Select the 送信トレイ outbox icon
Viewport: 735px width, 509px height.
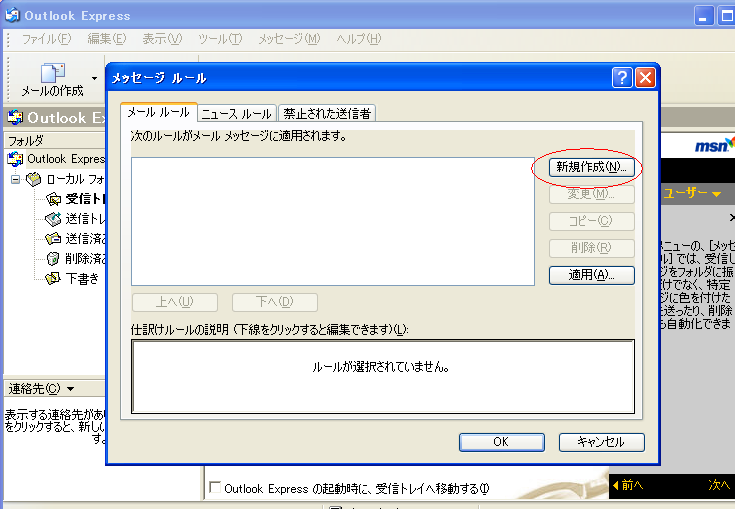[53, 219]
